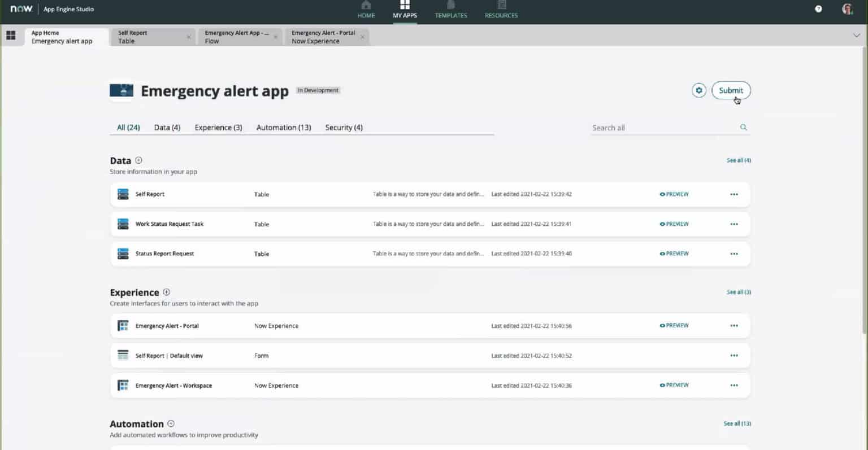Open the options menu for Work Status Request Task
This screenshot has width=868, height=450.
[x=734, y=224]
